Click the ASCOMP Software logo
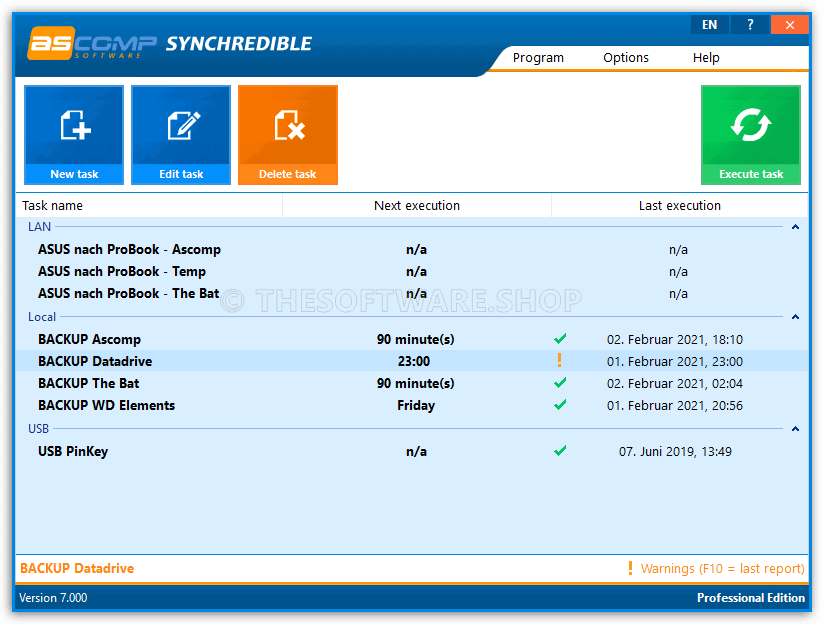Viewport: 824px width, 624px height. coord(92,43)
